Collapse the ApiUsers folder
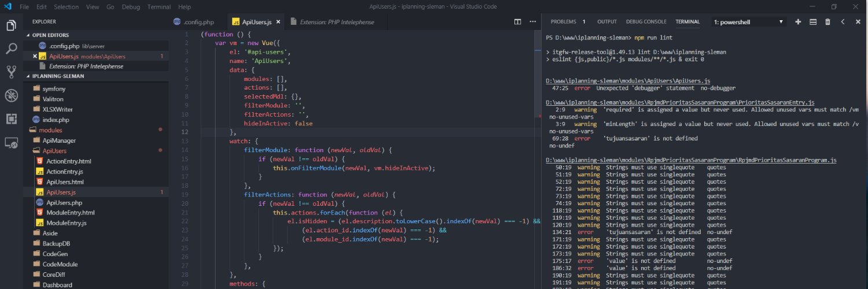Viewport: 868px width, 289px height. (54, 151)
